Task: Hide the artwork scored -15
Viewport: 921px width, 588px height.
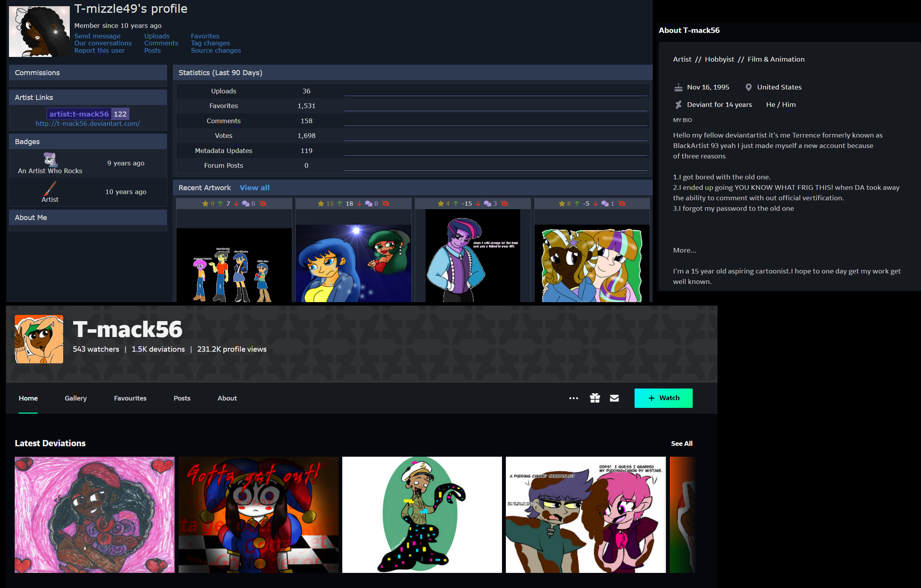Action: tap(504, 204)
